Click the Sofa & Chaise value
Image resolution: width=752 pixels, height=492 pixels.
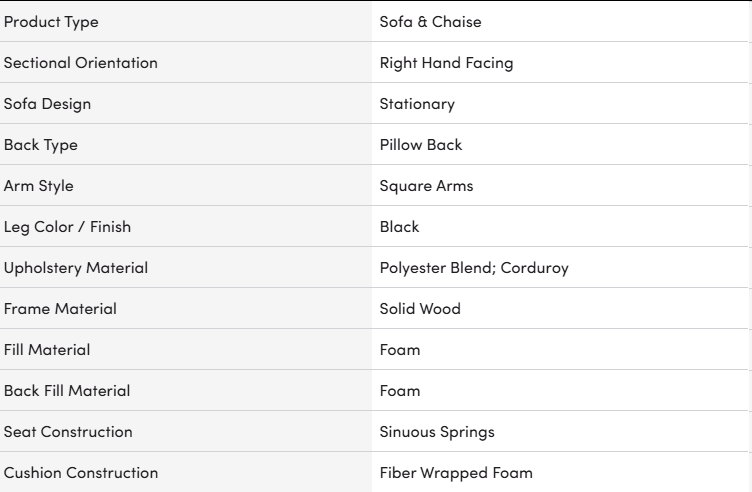[x=430, y=22]
